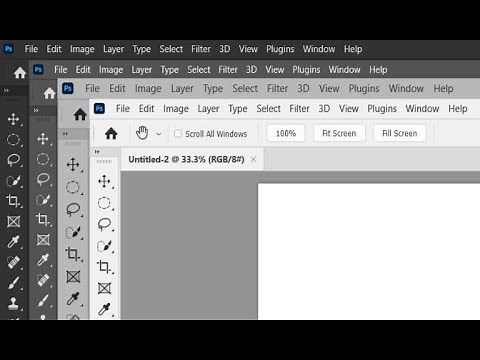Select the Move tool in the light-theme toolbar

point(104,181)
